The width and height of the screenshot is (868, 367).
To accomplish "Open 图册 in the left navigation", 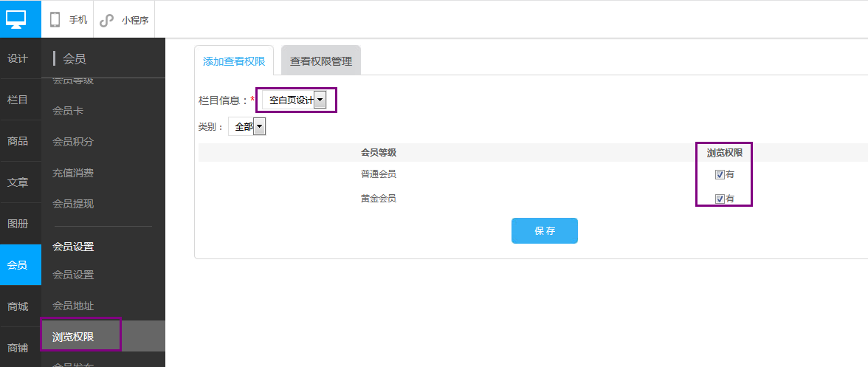I will pos(18,224).
